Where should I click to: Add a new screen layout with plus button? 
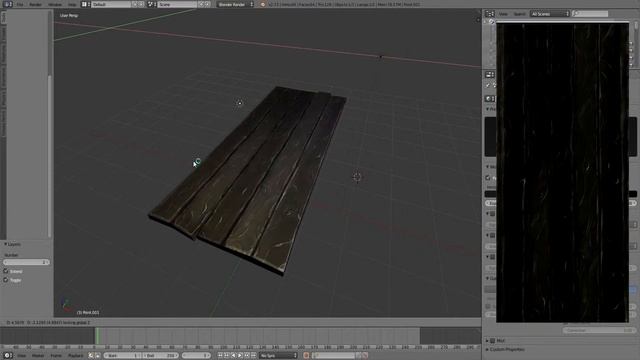[134, 4]
